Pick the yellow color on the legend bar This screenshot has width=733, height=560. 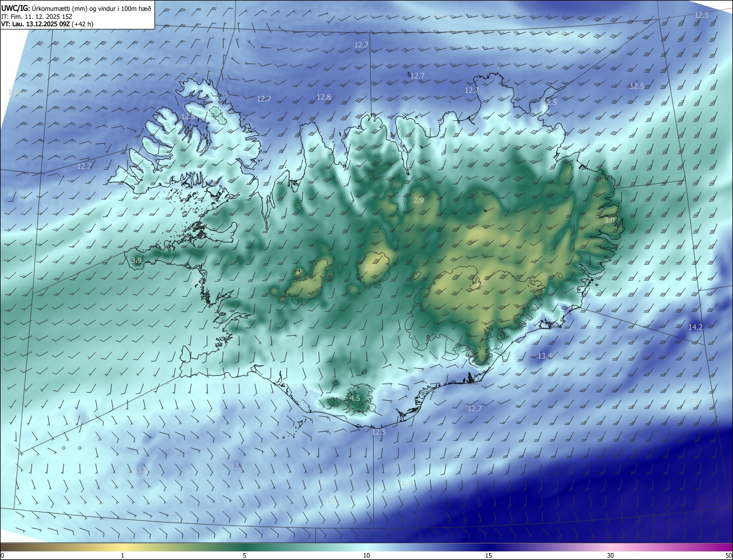[123, 547]
